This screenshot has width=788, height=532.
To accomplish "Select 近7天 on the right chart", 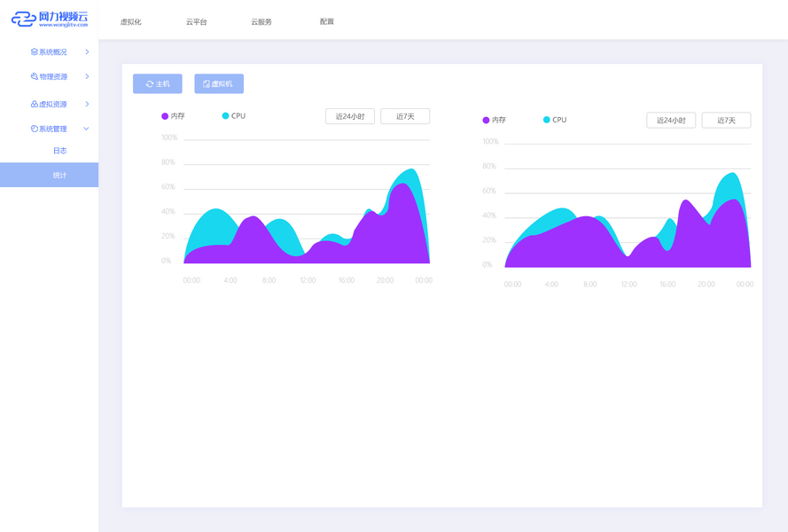I will pyautogui.click(x=726, y=121).
